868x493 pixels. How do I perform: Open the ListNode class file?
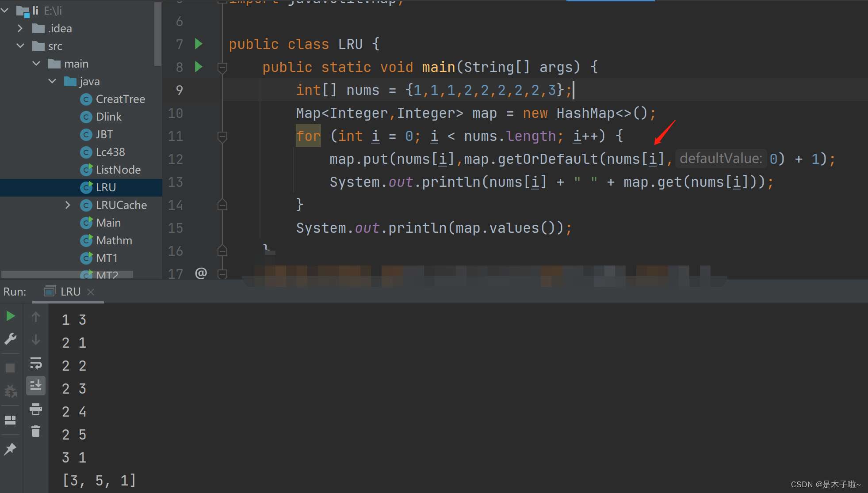coord(118,170)
